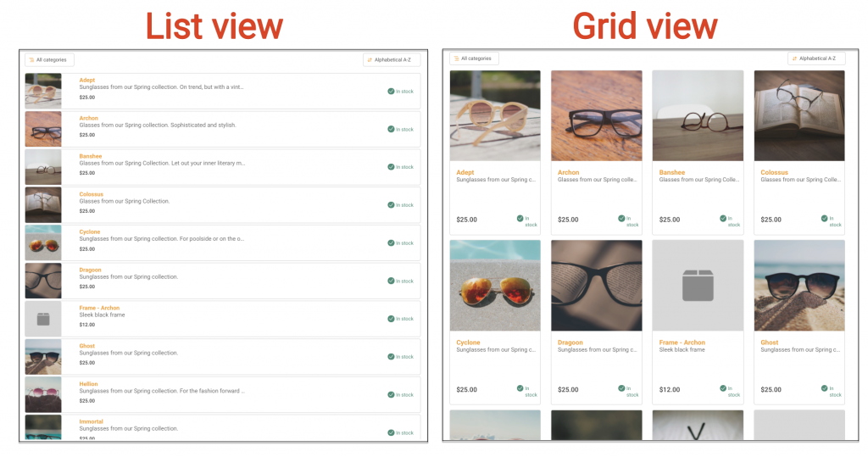Open Alphabetical A-Z sort dropdown in Grid view
This screenshot has width=868, height=457.
(x=816, y=59)
